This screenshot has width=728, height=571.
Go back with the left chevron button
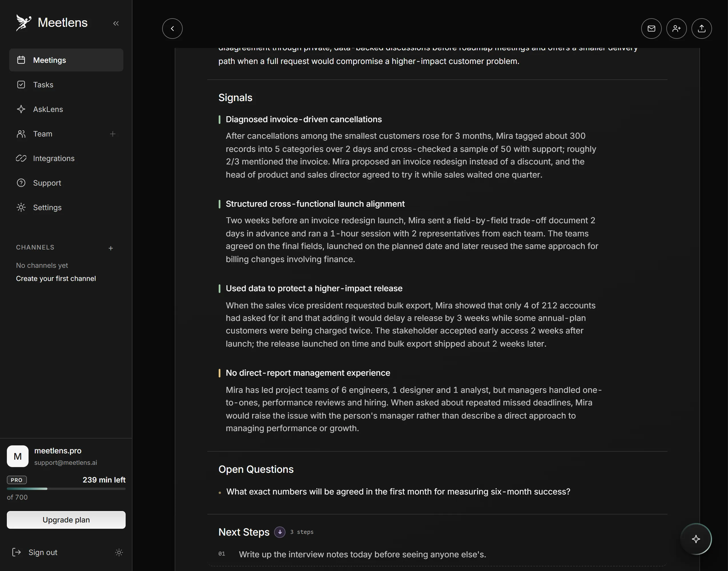(172, 29)
